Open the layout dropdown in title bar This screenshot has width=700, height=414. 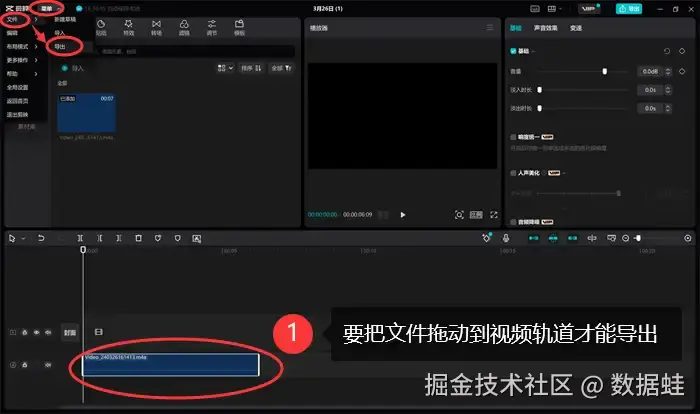click(554, 9)
